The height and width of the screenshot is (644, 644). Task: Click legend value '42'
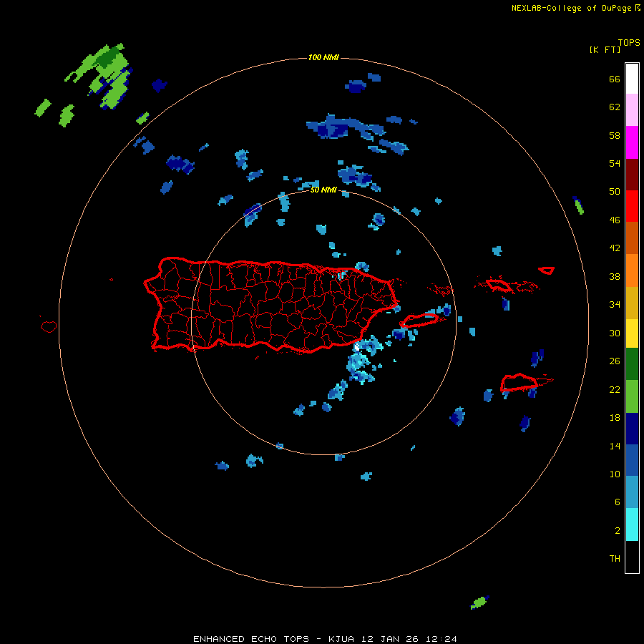pyautogui.click(x=615, y=248)
